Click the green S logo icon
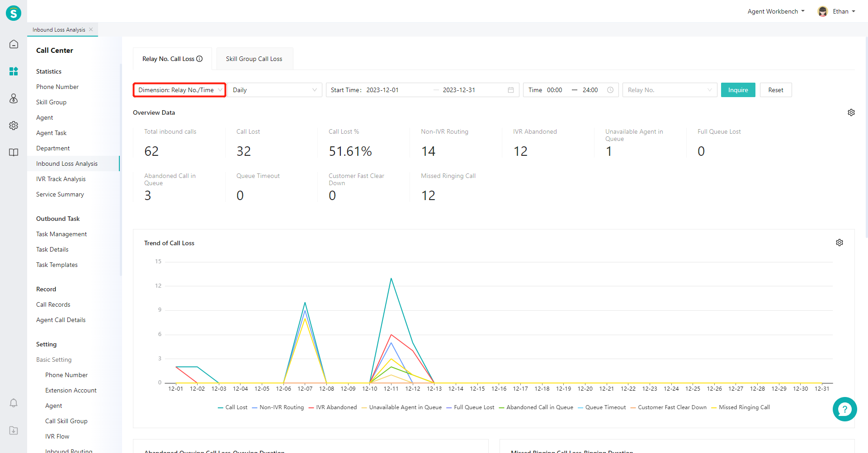The height and width of the screenshot is (453, 868). tap(14, 13)
